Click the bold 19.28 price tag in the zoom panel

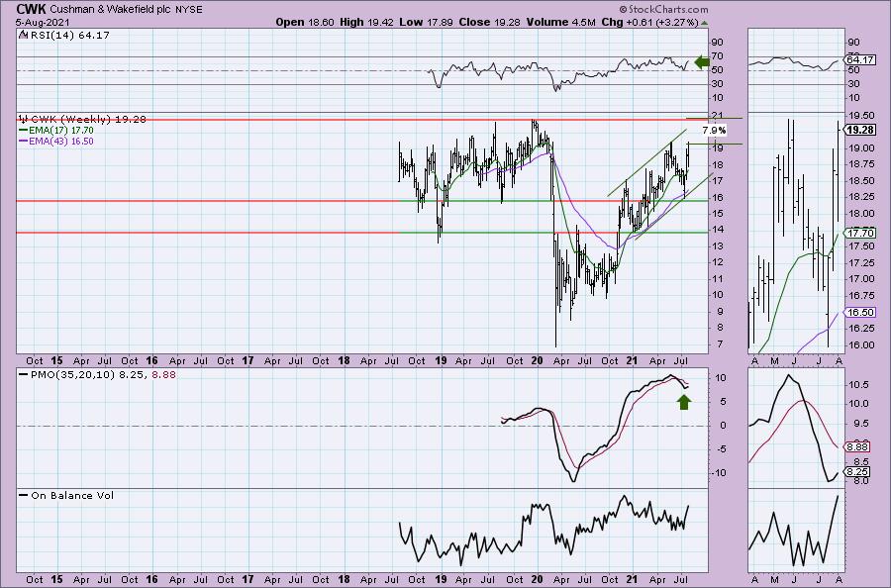tap(859, 130)
